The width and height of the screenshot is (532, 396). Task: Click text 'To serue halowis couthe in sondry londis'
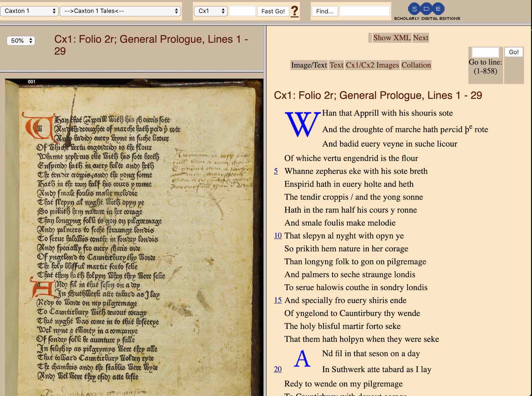tap(356, 287)
